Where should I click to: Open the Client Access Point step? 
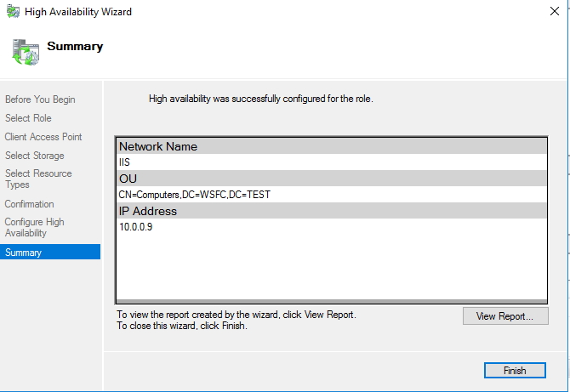(x=43, y=137)
